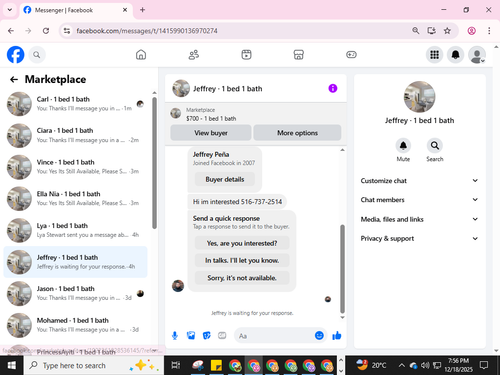Click the Messenger | Facebook browser tab

[76, 10]
